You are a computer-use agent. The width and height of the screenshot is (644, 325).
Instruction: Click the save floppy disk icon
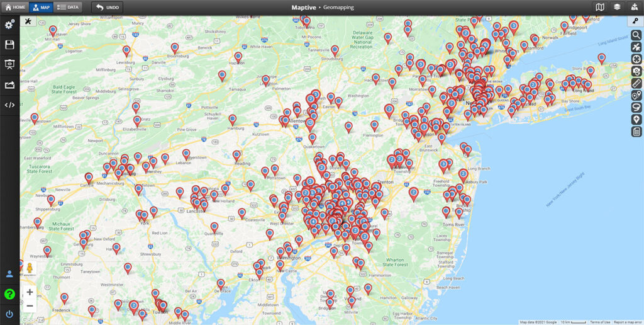coord(9,45)
